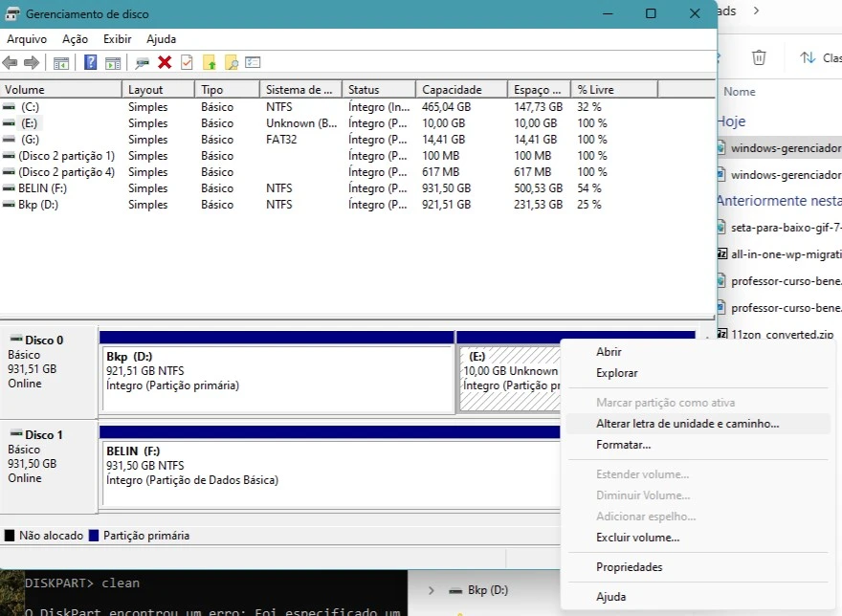Click the drive icon of the (C:) volume row
This screenshot has height=616, width=842.
point(9,107)
